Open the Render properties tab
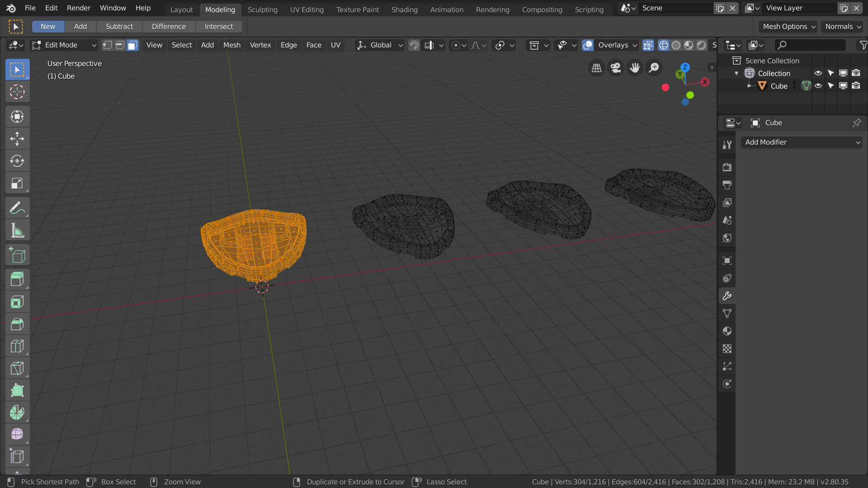 [x=727, y=167]
